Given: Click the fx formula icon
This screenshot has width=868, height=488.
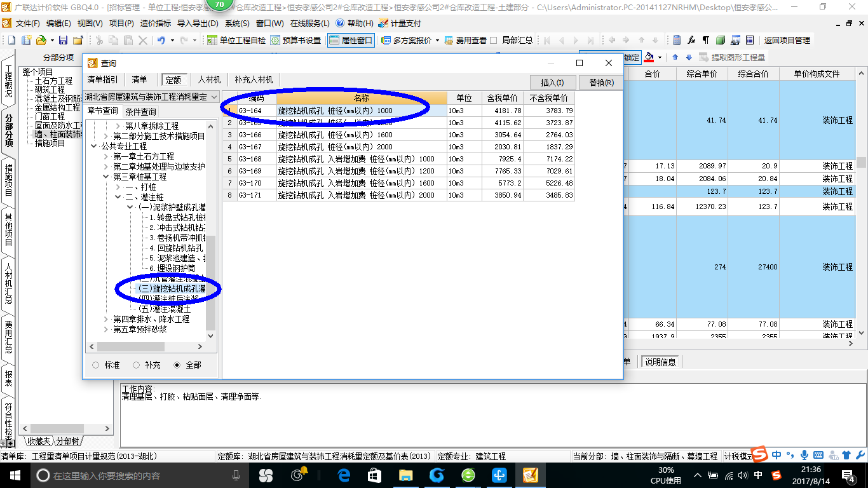Looking at the screenshot, I should coord(691,40).
